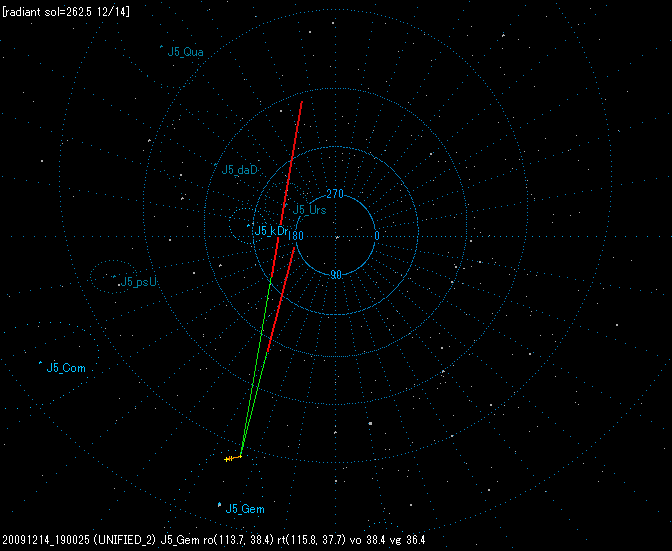Click the long red meteor trail line
Viewport: 672px width, 551px height.
287,189
